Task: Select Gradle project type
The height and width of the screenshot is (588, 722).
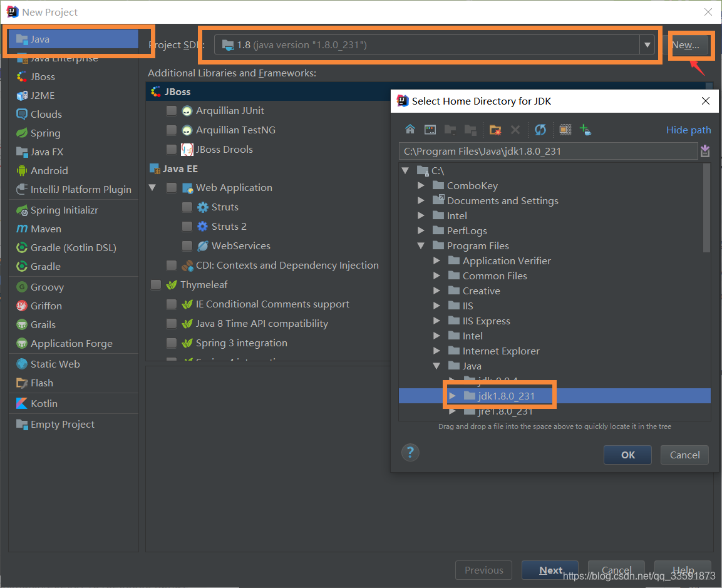Action: coord(74,266)
